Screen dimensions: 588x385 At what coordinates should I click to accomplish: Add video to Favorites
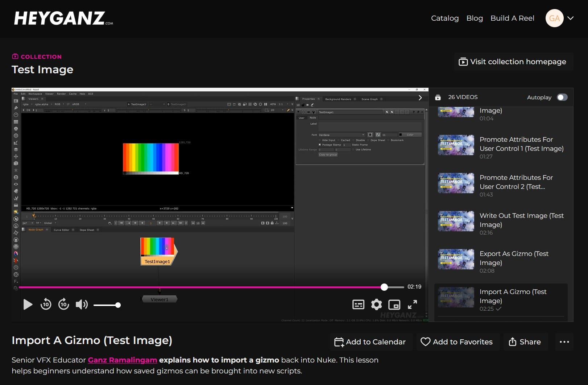coord(458,342)
